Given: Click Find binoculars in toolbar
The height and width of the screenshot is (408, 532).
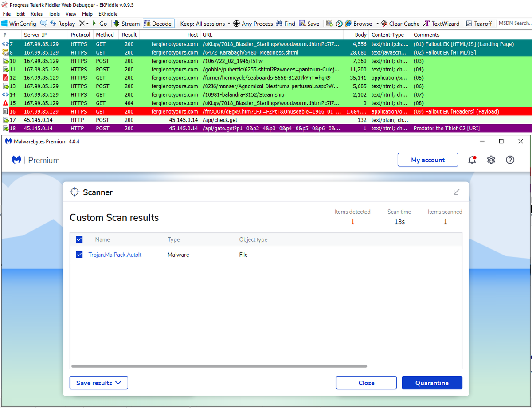Looking at the screenshot, I should click(x=286, y=24).
